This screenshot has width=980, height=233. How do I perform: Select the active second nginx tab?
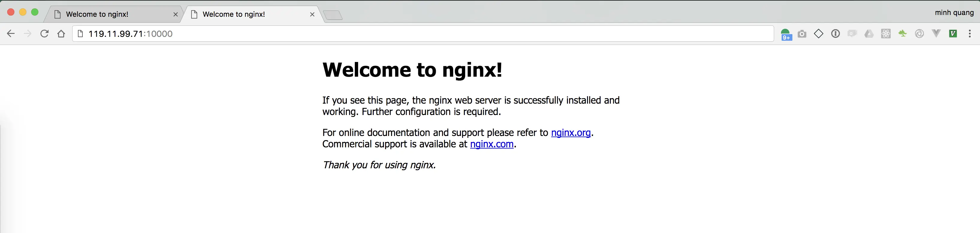click(251, 14)
